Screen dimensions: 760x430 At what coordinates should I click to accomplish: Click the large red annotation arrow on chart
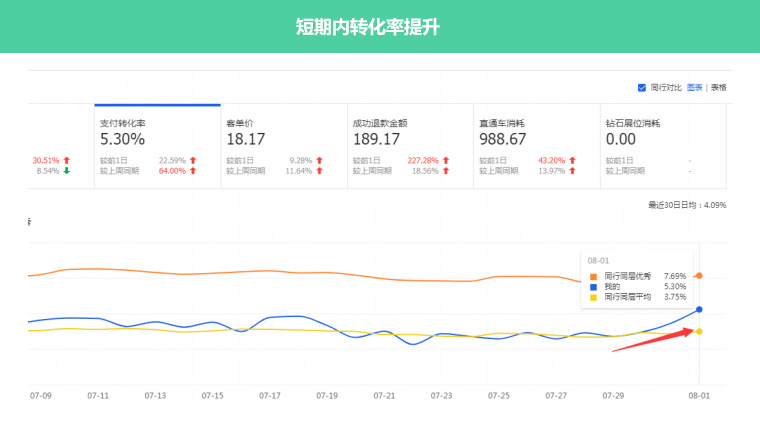[650, 338]
